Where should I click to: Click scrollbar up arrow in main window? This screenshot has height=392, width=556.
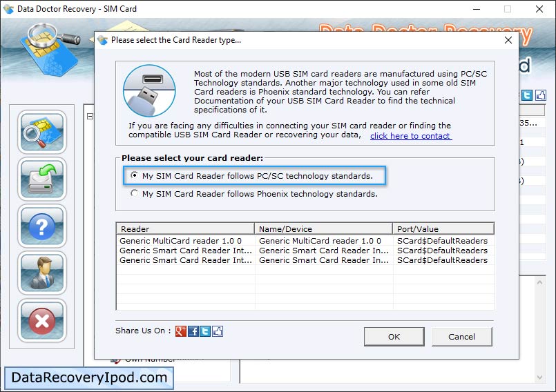click(539, 282)
